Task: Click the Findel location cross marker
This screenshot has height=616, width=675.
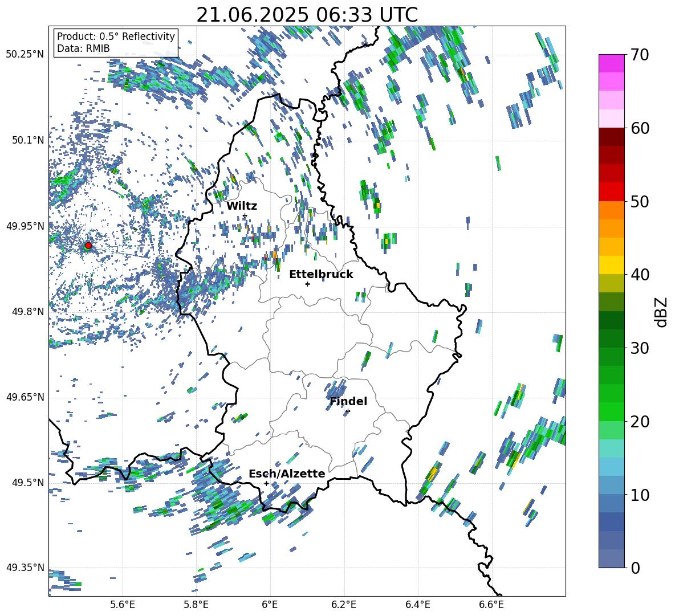Action: [348, 411]
